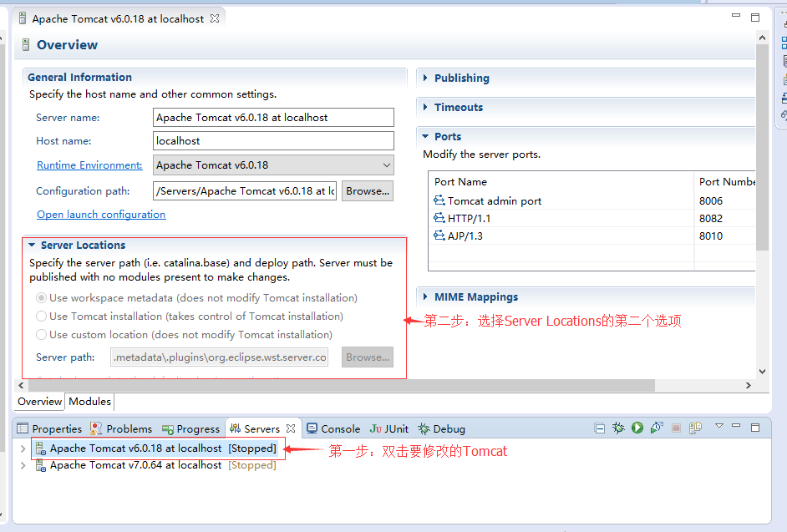The image size is (787, 532).
Task: Open the Progress view tab
Action: coord(191,428)
